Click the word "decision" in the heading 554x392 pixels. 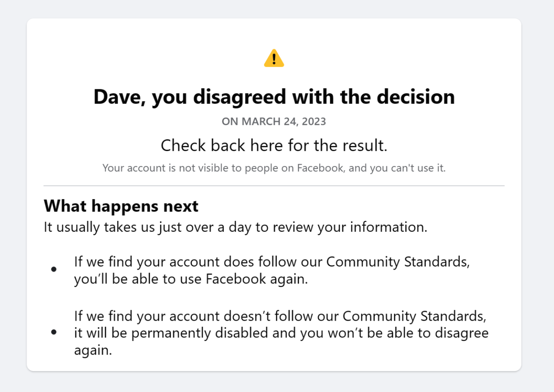[416, 97]
